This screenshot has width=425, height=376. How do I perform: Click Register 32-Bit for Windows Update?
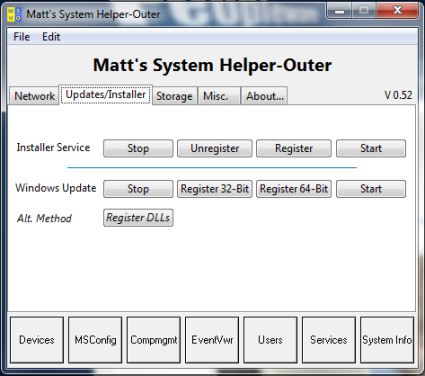pyautogui.click(x=215, y=189)
